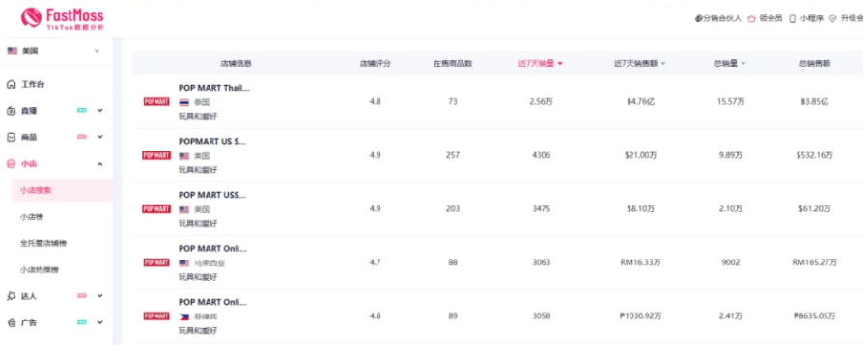Open 全托管店铺榜 in sidebar
This screenshot has height=356, width=868.
pos(43,243)
